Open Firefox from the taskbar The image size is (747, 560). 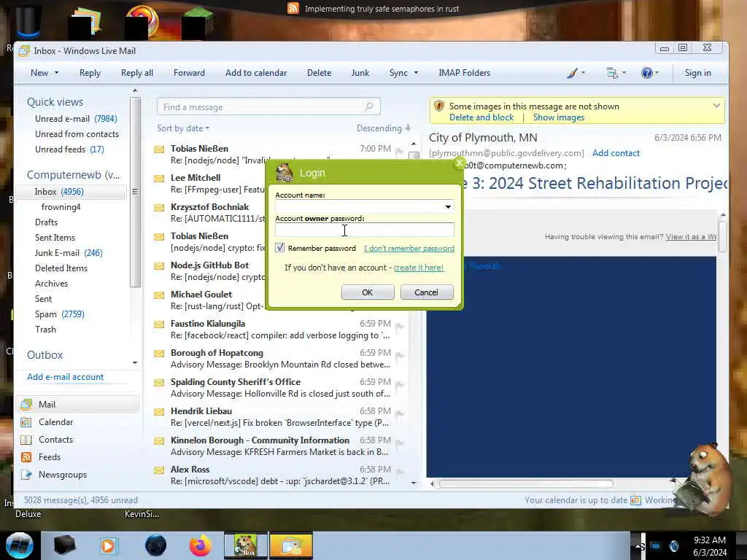200,545
